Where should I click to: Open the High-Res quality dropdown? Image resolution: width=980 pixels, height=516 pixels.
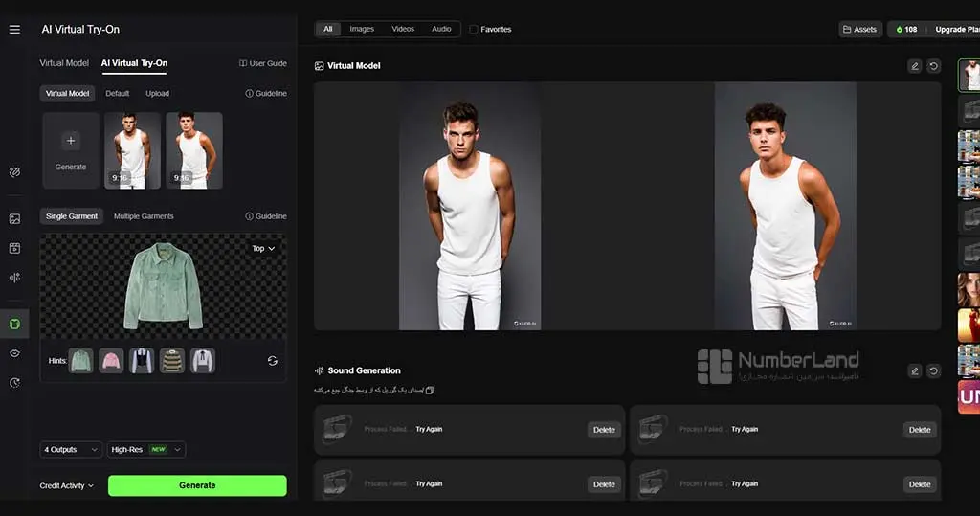click(146, 450)
